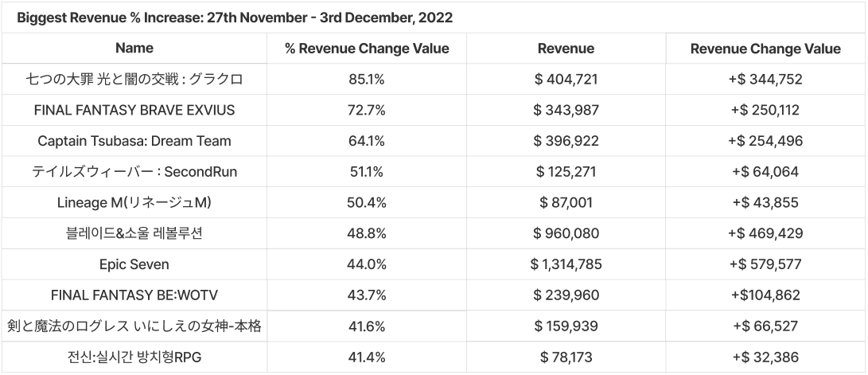The image size is (868, 375).
Task: Click revenue '$ 960,080'
Action: [x=566, y=233]
